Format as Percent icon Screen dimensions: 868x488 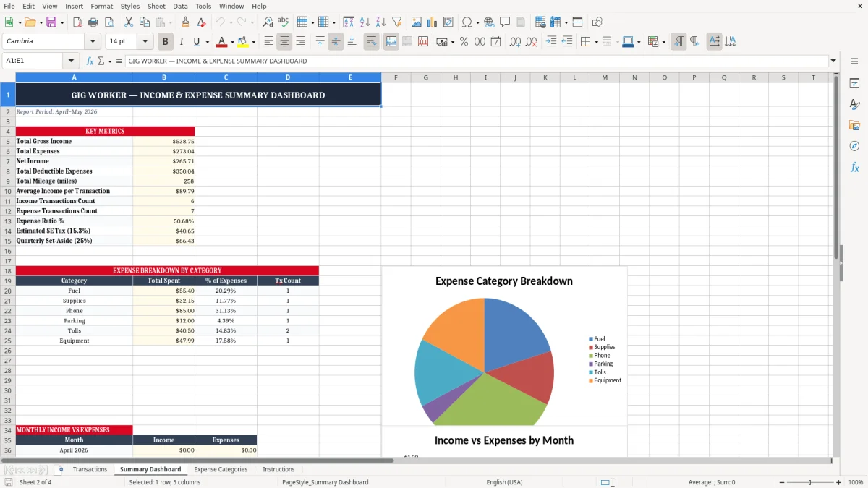(x=464, y=42)
